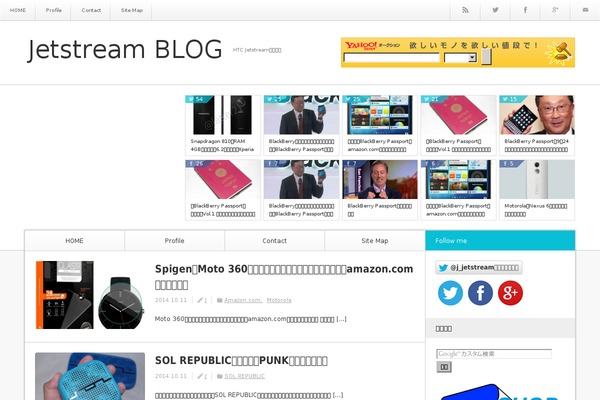Select the Contact tab above the posts
600x400 pixels.
(x=274, y=241)
